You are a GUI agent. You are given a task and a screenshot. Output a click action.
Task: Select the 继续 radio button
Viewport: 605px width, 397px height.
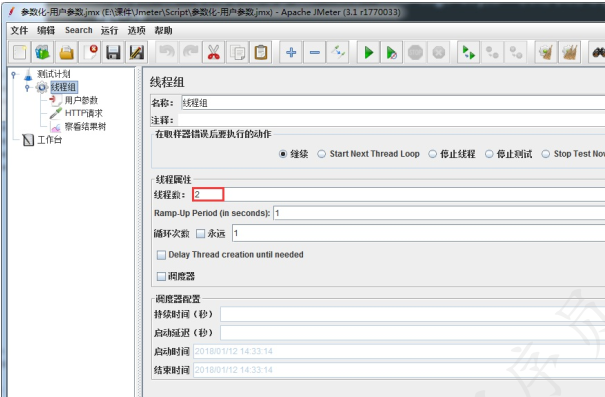click(x=283, y=154)
